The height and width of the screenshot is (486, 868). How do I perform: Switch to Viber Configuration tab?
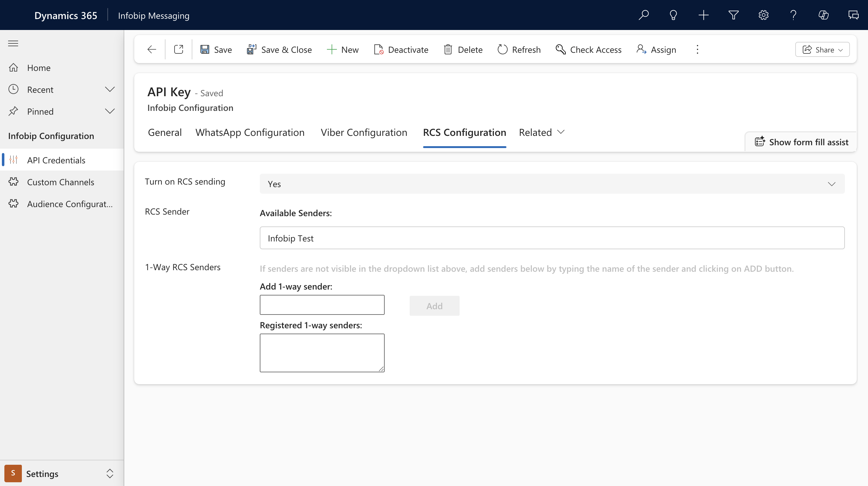(364, 132)
